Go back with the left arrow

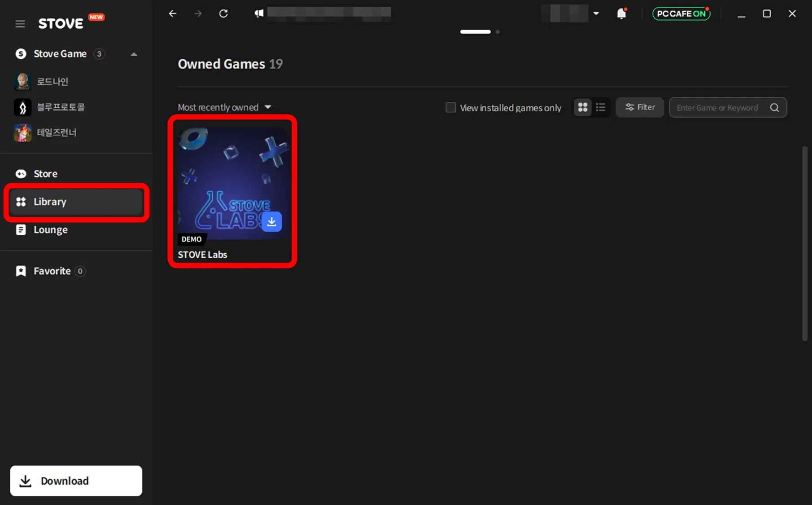click(x=173, y=13)
